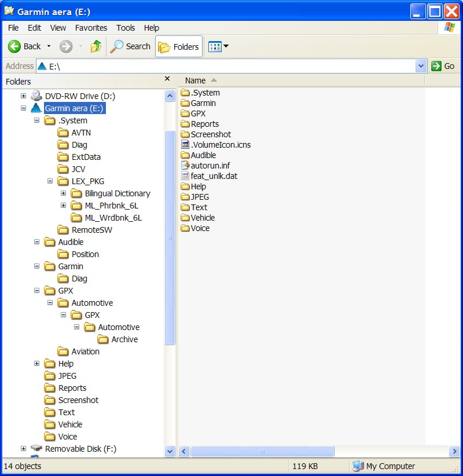
Task: Open the Help menu
Action: tap(152, 28)
